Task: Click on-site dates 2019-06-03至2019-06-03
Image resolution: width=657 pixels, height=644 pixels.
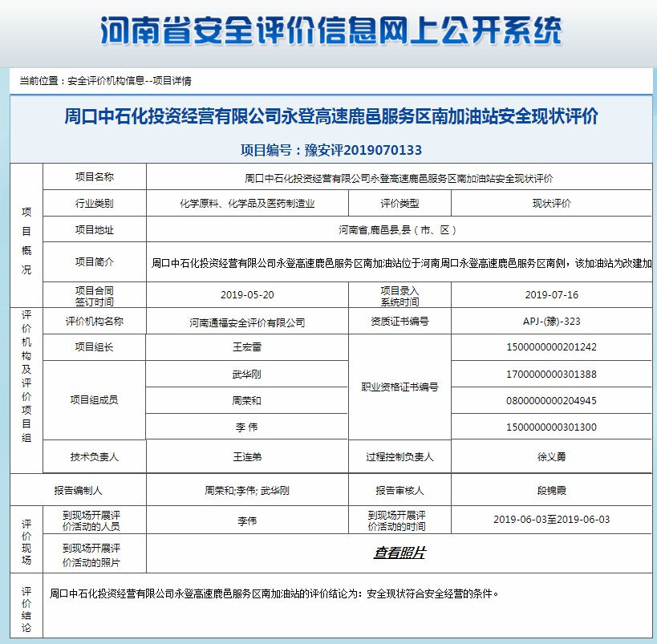Action: 551,520
